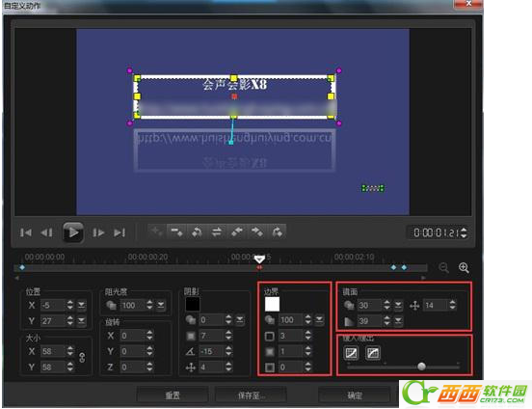Viewport: 532px width, 409px height.
Task: Click the move keyframe left icon
Action: 237,232
